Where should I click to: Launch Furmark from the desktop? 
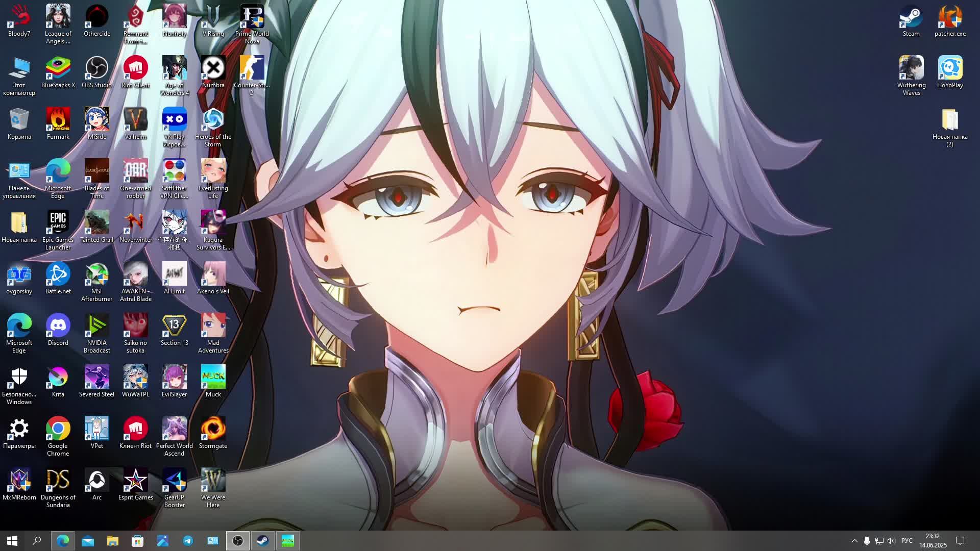coord(58,124)
